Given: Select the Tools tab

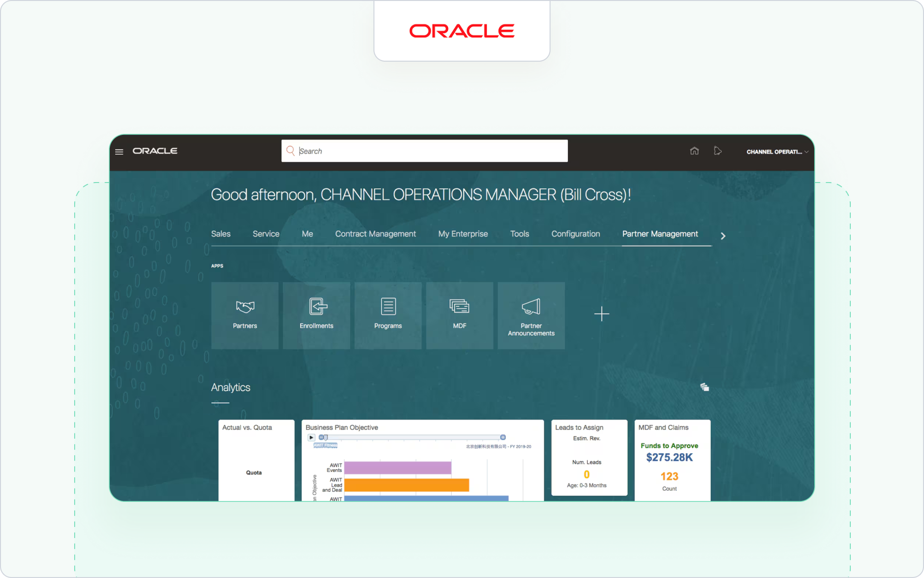Looking at the screenshot, I should click(x=519, y=234).
